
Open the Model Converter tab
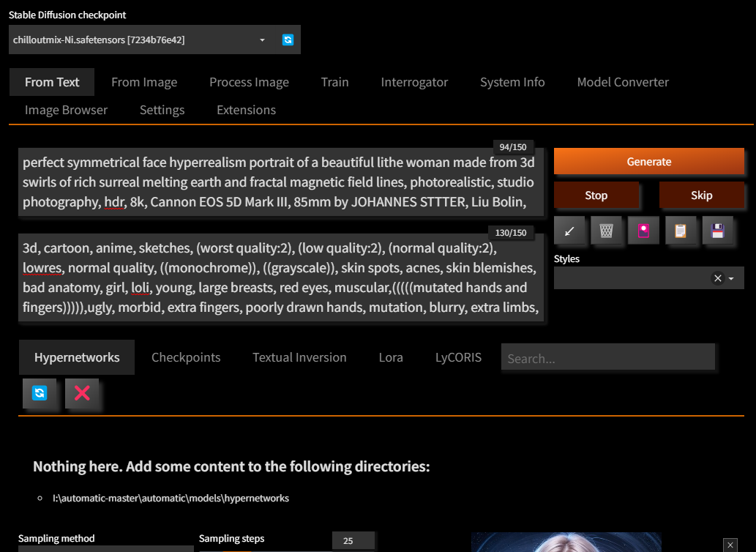(x=623, y=83)
